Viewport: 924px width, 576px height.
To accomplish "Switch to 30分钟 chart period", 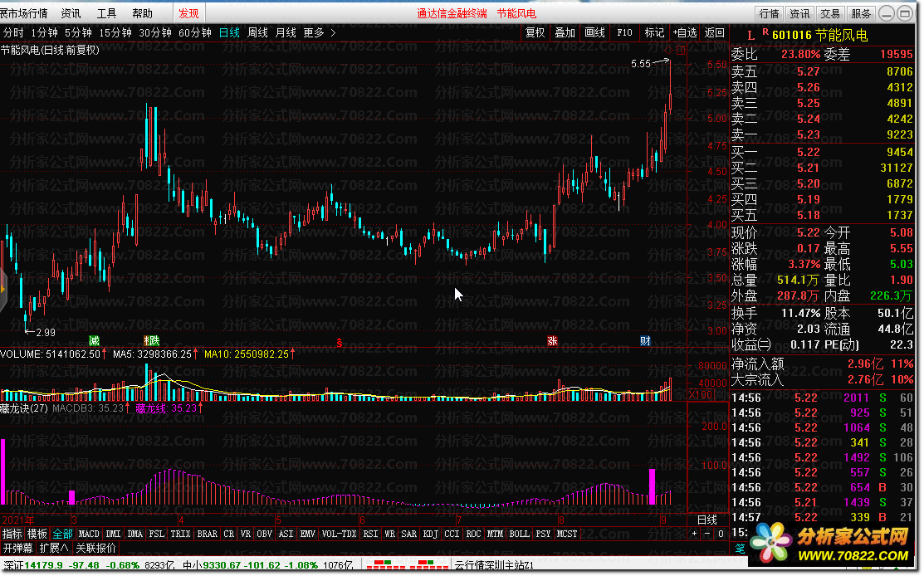I will (155, 32).
